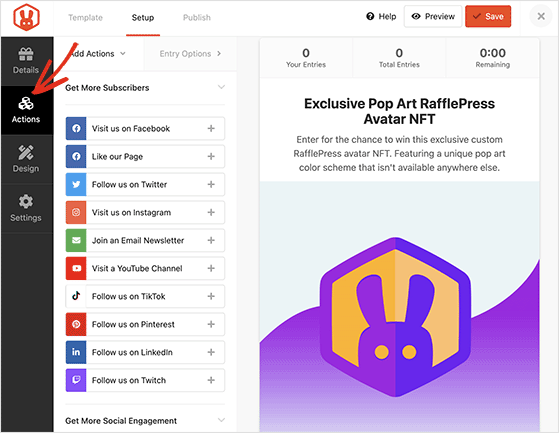Add the Follow us on Twitter action via plus
The width and height of the screenshot is (559, 433).
tap(211, 184)
